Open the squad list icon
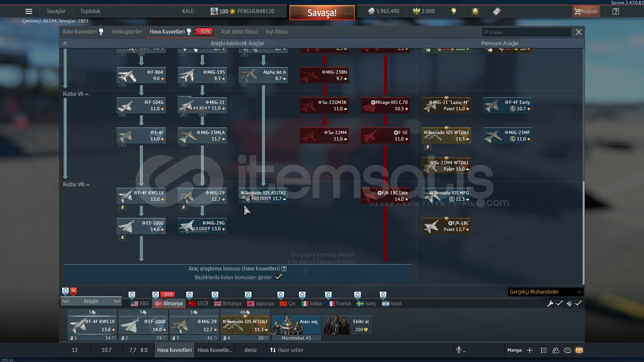The width and height of the screenshot is (644, 362). [x=544, y=350]
